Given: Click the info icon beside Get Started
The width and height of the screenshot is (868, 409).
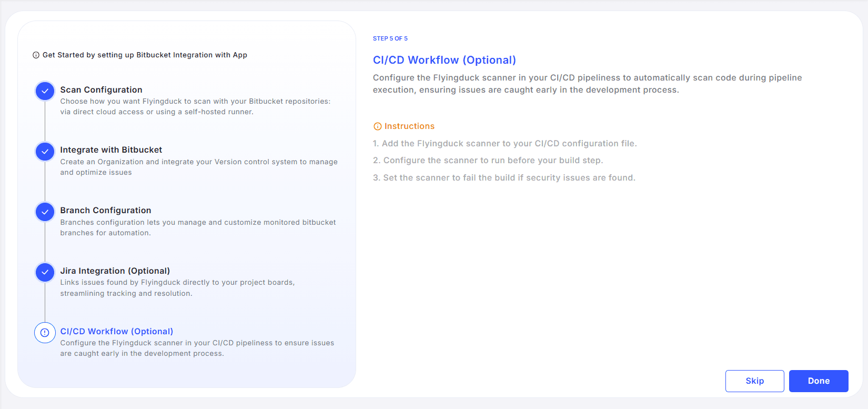Looking at the screenshot, I should pyautogui.click(x=36, y=55).
